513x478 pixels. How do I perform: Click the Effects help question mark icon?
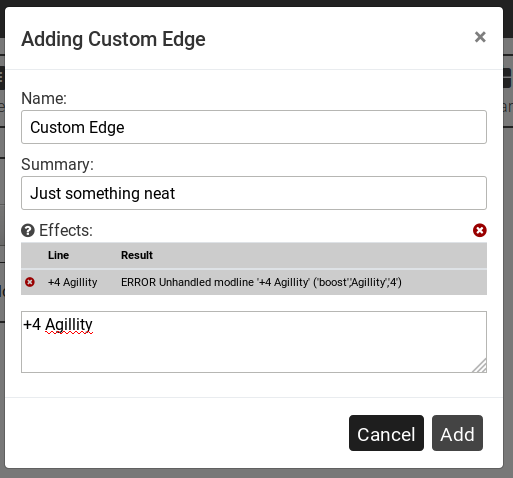[28, 230]
